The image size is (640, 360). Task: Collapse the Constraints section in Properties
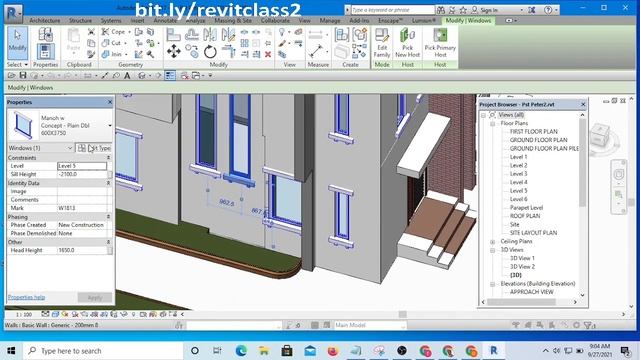click(109, 158)
